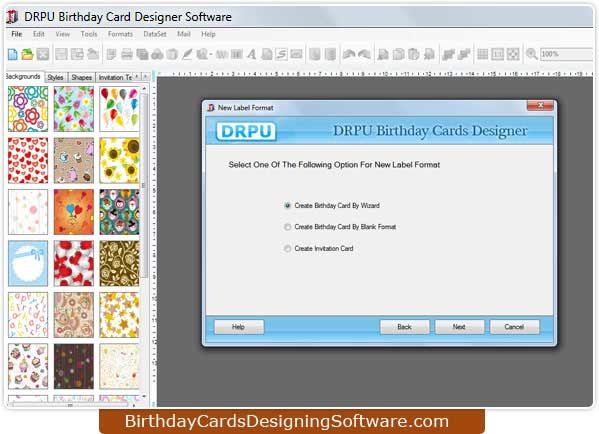Click the pencil drawing tool icon

coord(187,54)
